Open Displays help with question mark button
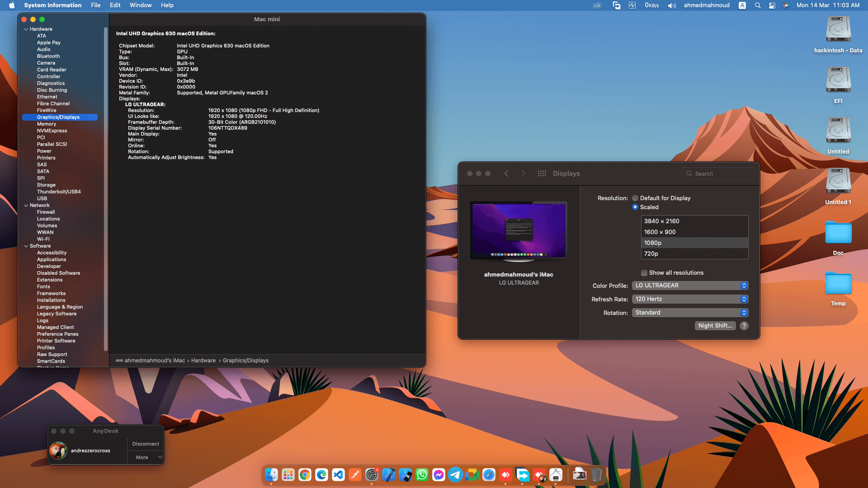Screen dimensions: 868x488 [x=744, y=326]
